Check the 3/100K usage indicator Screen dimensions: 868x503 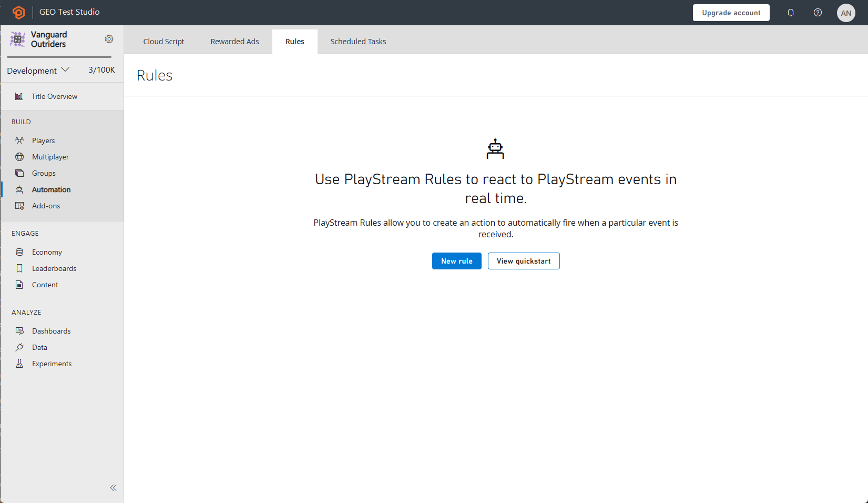click(x=101, y=69)
